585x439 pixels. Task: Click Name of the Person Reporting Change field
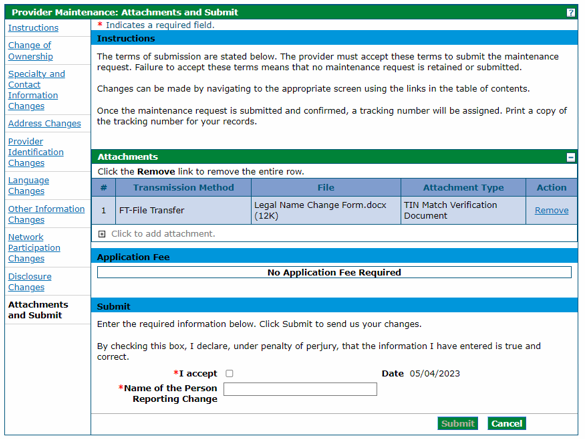(x=300, y=389)
